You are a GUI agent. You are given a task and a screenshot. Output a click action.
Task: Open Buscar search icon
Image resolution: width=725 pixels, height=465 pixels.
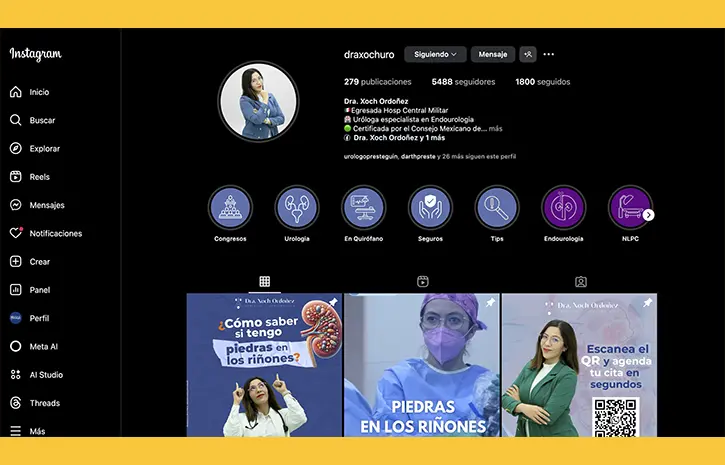pyautogui.click(x=16, y=120)
